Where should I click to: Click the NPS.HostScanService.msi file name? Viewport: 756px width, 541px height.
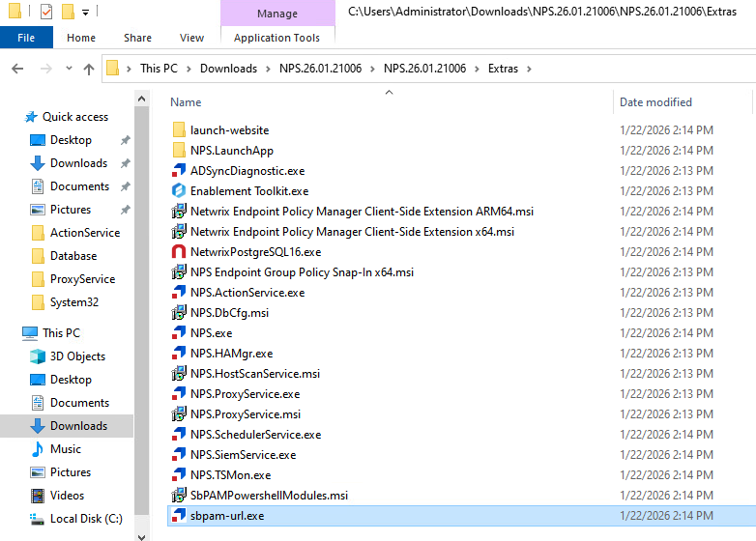coord(255,374)
